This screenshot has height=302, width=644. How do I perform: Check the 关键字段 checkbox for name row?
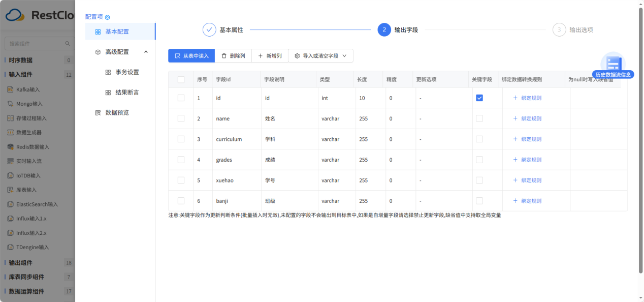pos(479,118)
